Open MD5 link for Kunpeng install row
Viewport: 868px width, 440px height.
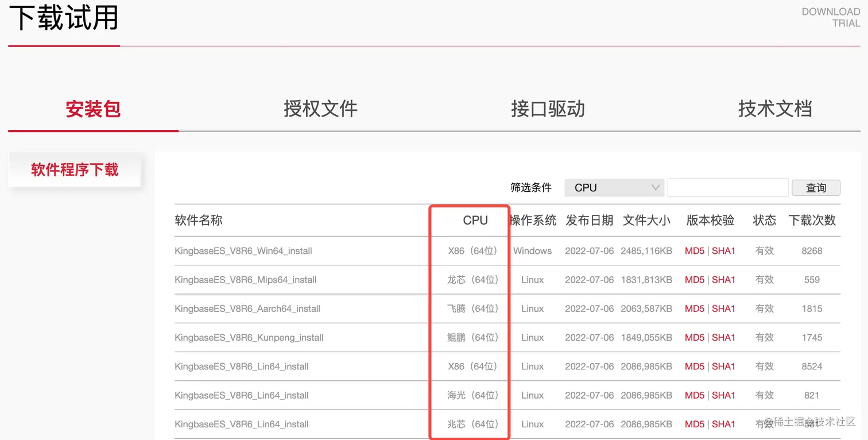tap(695, 338)
